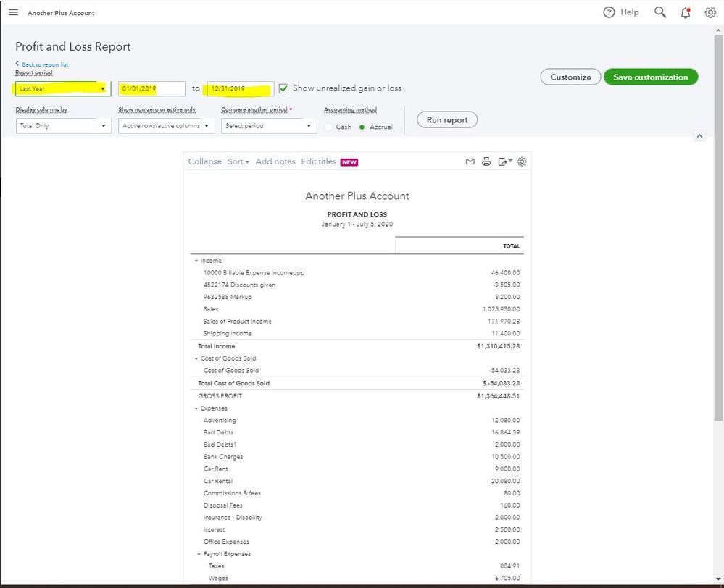This screenshot has width=724, height=588.
Task: Toggle Show unrealized gain or loss checkbox
Action: point(283,88)
